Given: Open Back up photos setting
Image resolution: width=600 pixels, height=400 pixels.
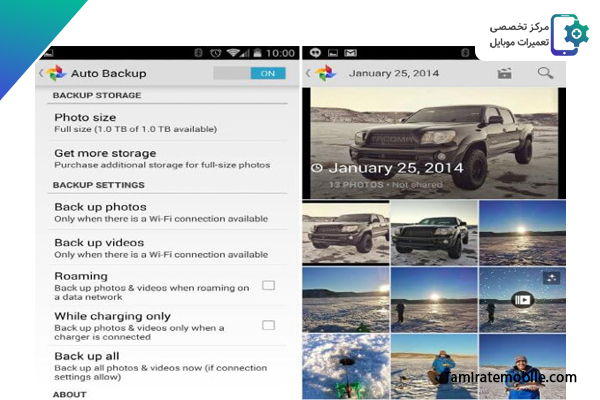Looking at the screenshot, I should coord(168,212).
